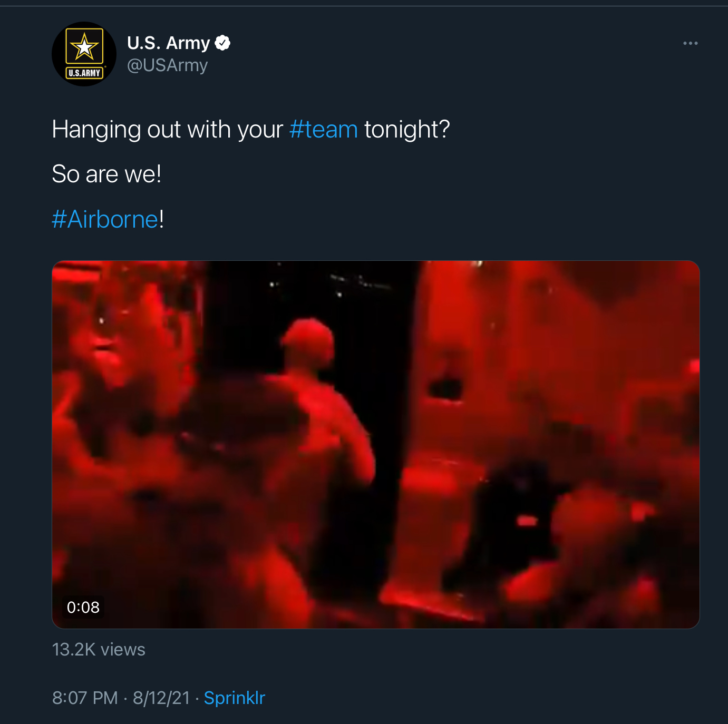Click the word 'tonight?' in the tweet
728x724 pixels.
coord(407,130)
